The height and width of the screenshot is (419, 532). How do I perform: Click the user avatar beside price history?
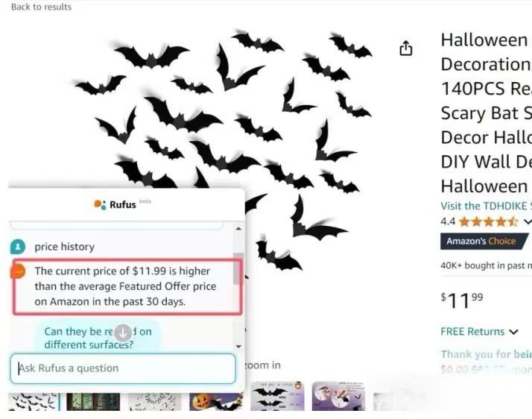pyautogui.click(x=18, y=247)
